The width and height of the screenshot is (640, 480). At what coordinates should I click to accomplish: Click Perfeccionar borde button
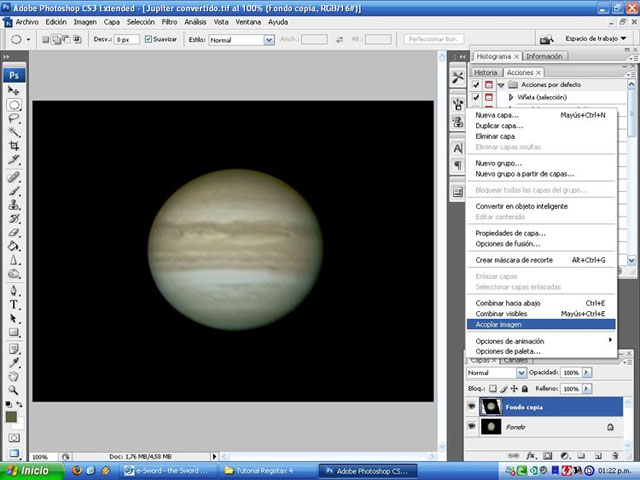coord(434,39)
